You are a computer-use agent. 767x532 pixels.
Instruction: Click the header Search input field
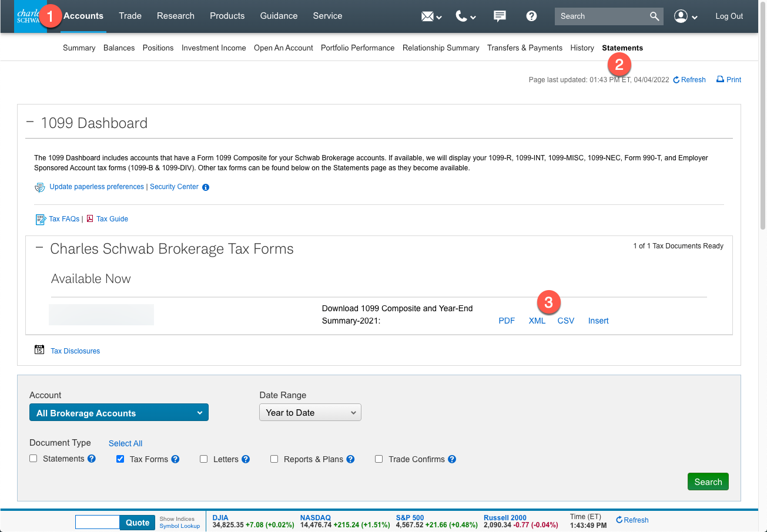click(601, 16)
